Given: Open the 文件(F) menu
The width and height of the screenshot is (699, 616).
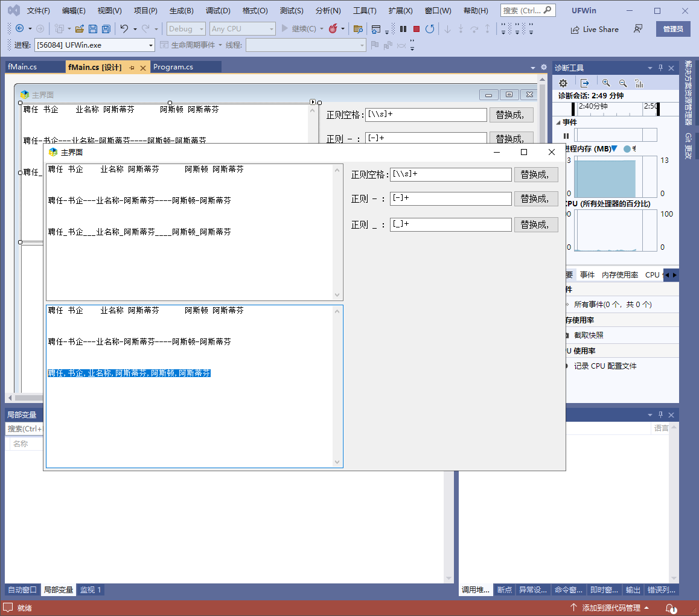Looking at the screenshot, I should tap(39, 11).
